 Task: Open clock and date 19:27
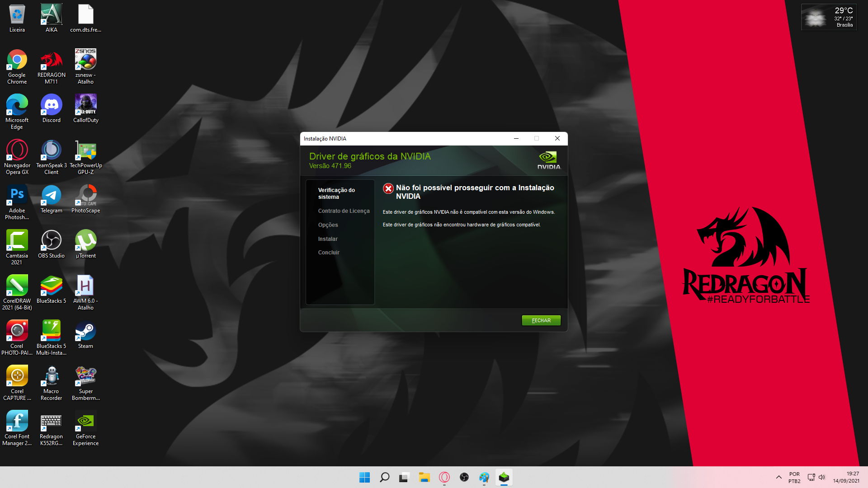(846, 477)
